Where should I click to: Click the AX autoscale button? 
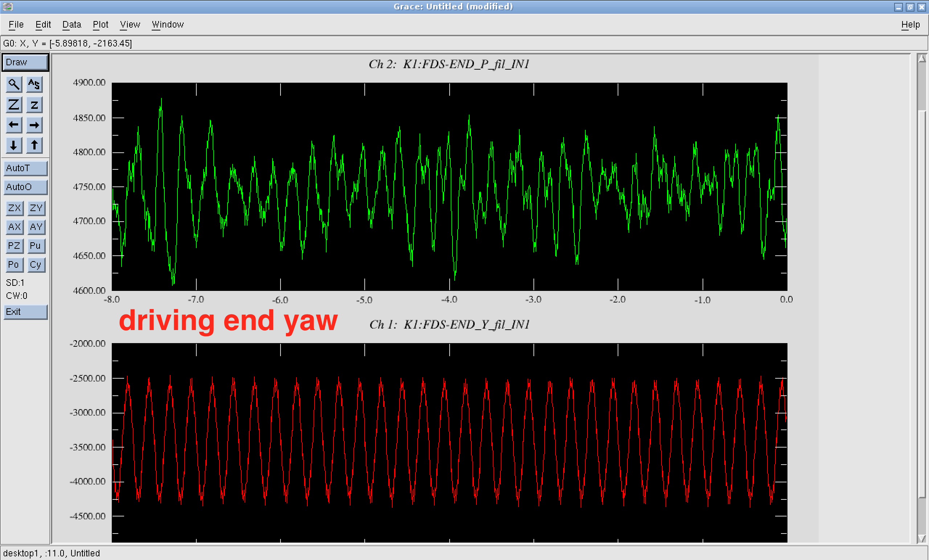15,227
